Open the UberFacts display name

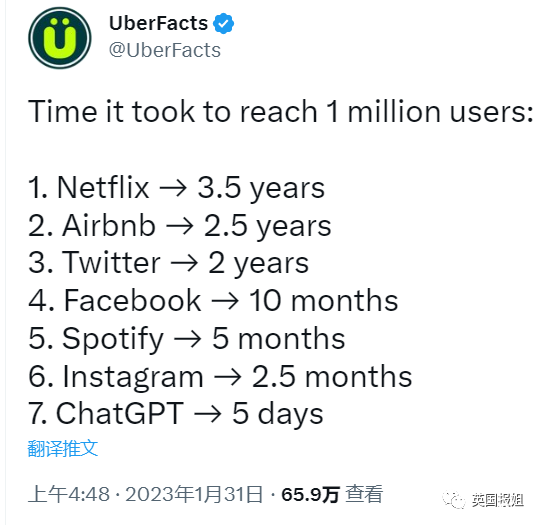tap(158, 23)
